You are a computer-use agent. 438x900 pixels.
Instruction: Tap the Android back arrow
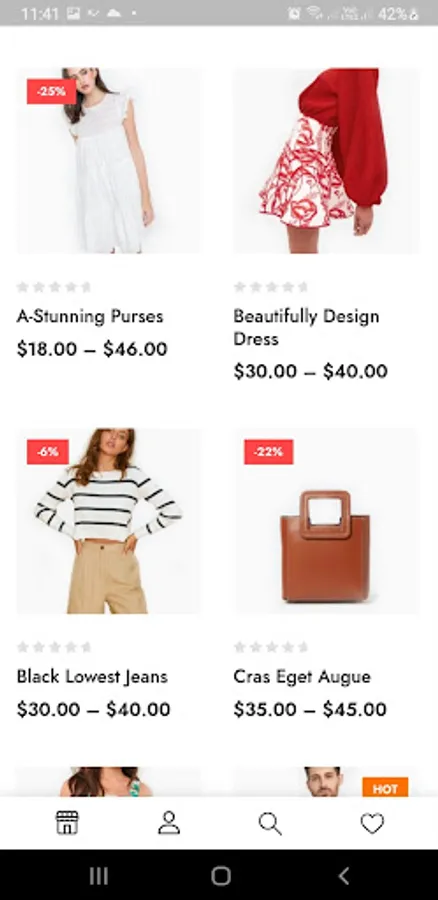pos(343,875)
